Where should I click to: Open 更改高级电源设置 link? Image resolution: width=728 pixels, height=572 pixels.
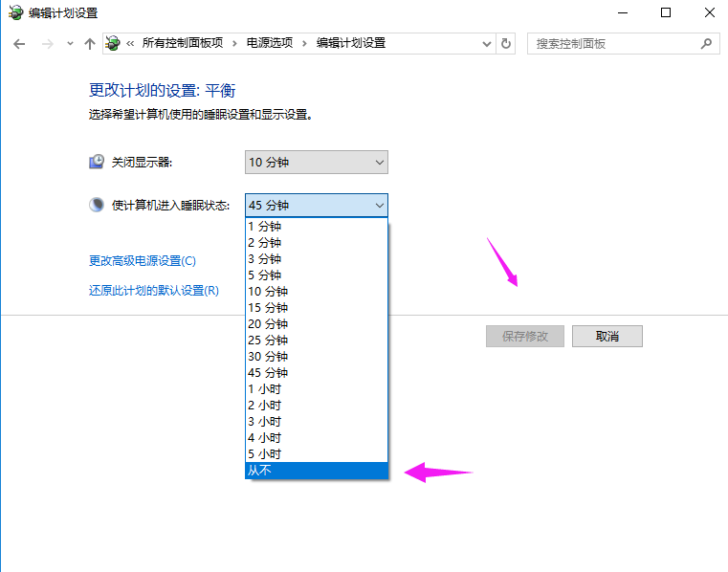[x=142, y=260]
